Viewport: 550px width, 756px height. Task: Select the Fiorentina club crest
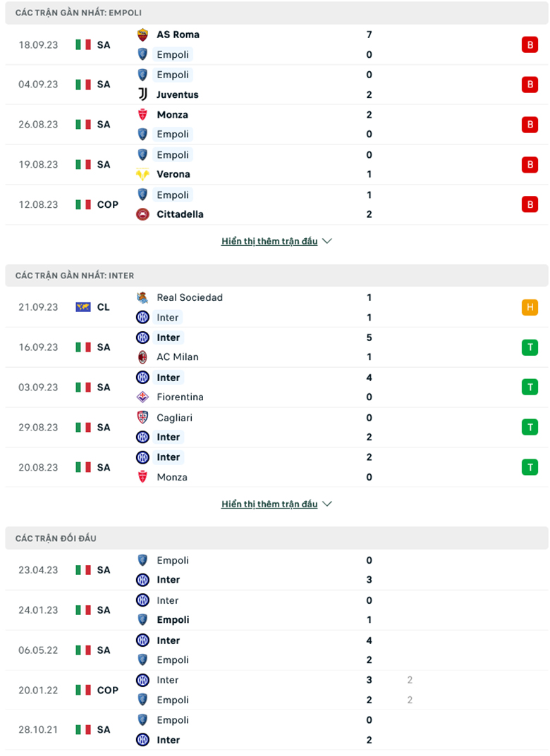pyautogui.click(x=143, y=397)
